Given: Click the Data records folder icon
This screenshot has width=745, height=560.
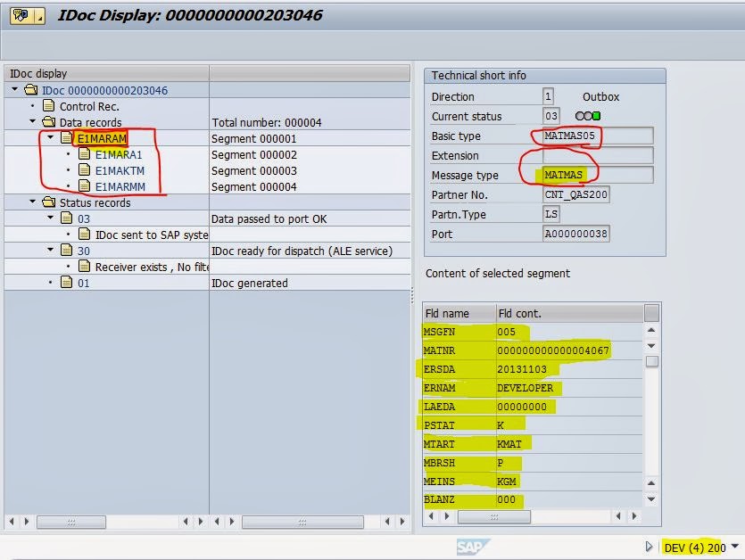Looking at the screenshot, I should [49, 122].
